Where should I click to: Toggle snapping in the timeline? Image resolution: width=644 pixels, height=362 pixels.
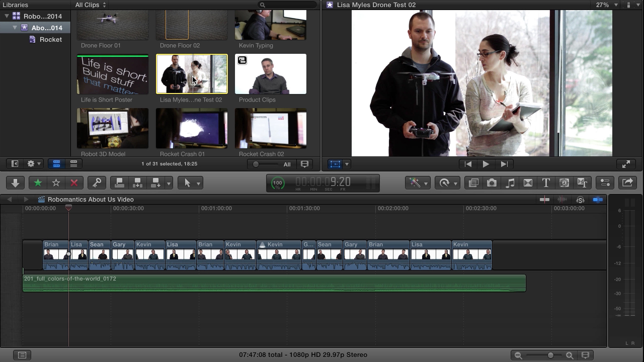tap(598, 200)
